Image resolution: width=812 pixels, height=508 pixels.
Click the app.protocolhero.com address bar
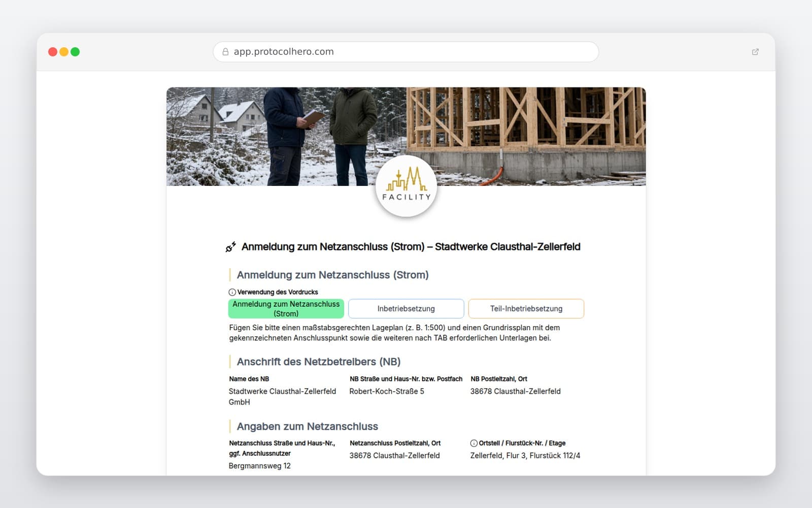click(x=406, y=52)
